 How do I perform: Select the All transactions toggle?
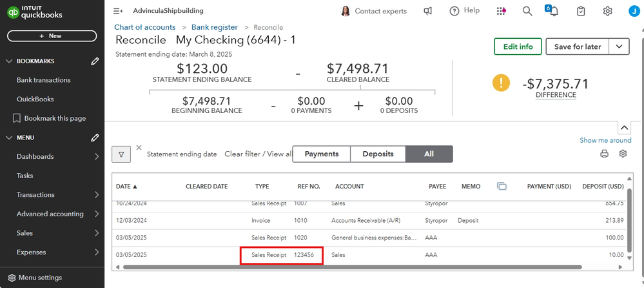coord(429,154)
